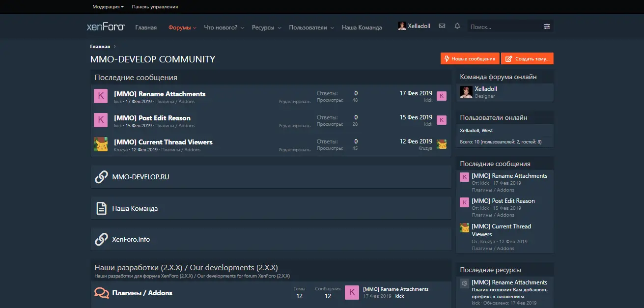
Task: Expand the Ресурсы dropdown arrow
Action: click(280, 28)
